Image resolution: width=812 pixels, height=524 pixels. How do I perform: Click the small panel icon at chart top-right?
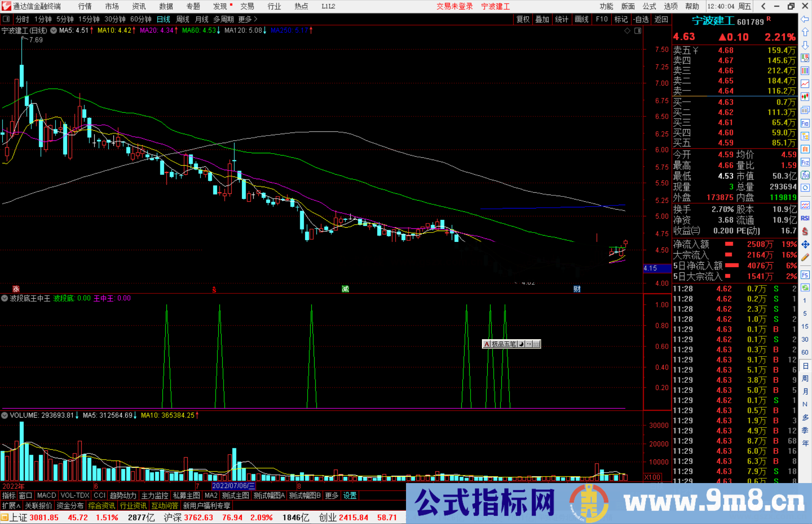[x=638, y=31]
